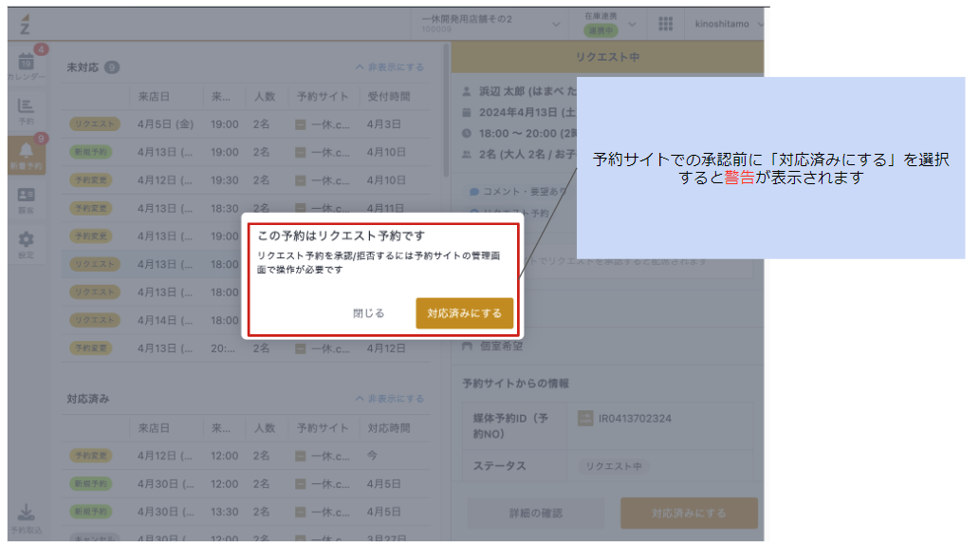Click the comment bubble icon beside コメント・要望あり

(x=474, y=192)
